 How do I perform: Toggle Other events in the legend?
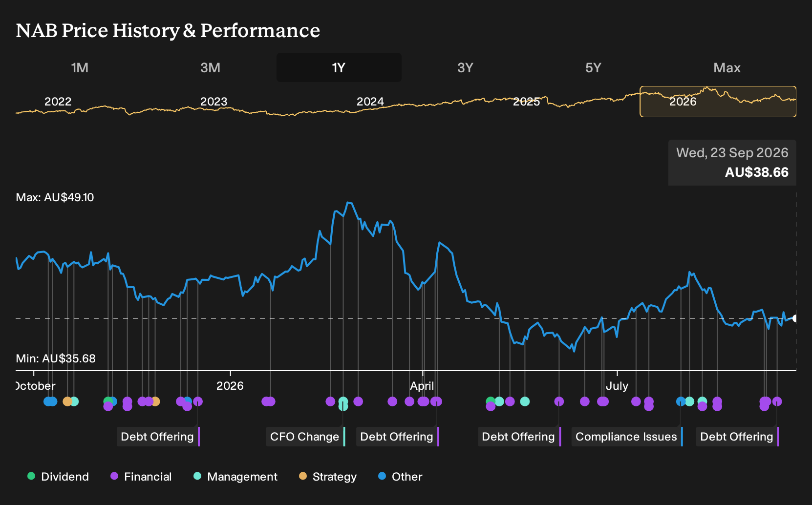pos(400,477)
